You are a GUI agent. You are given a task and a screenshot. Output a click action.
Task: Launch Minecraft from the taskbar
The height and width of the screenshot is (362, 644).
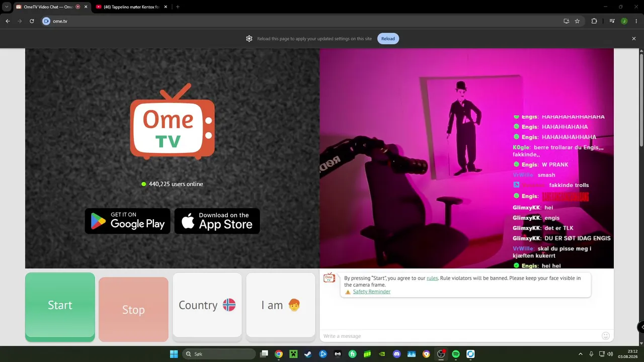click(x=293, y=354)
